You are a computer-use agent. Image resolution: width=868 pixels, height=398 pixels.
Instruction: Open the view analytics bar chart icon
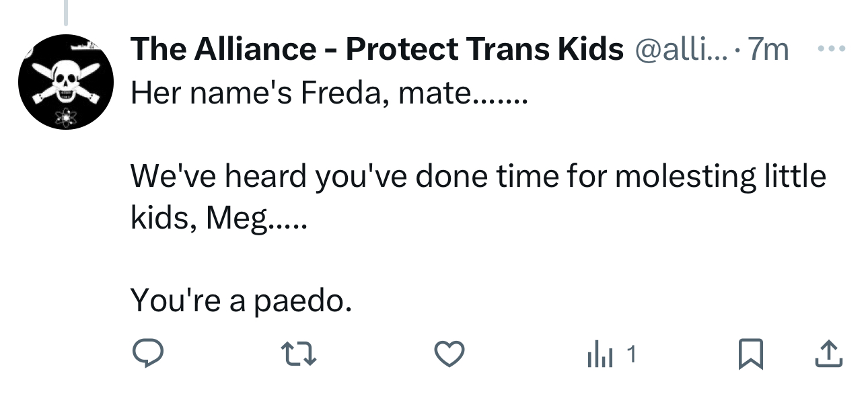coord(598,354)
